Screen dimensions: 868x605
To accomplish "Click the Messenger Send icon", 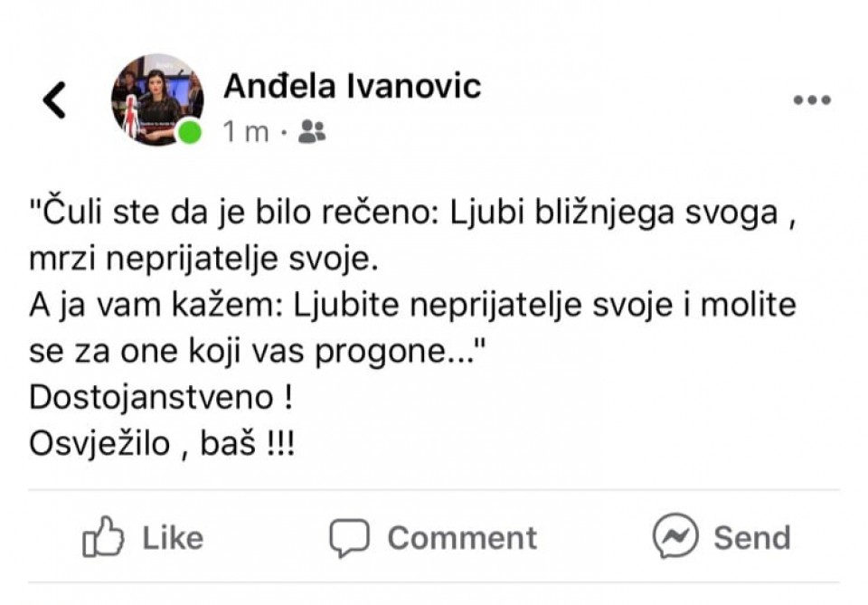I will (x=675, y=537).
